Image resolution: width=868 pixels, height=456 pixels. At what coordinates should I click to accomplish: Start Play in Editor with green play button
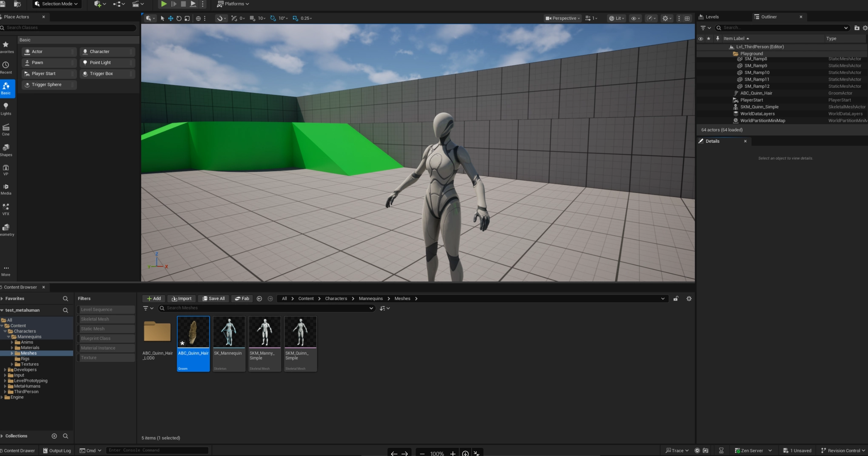coord(164,4)
